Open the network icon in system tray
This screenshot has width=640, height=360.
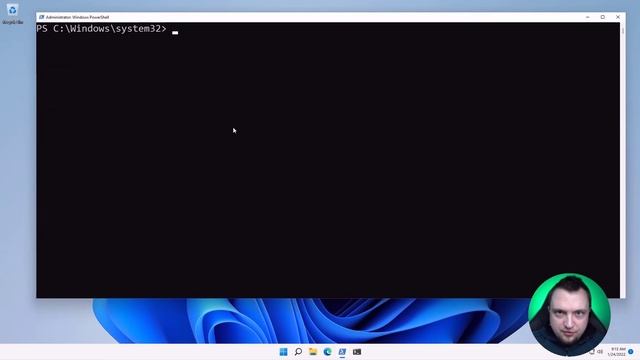coord(592,351)
